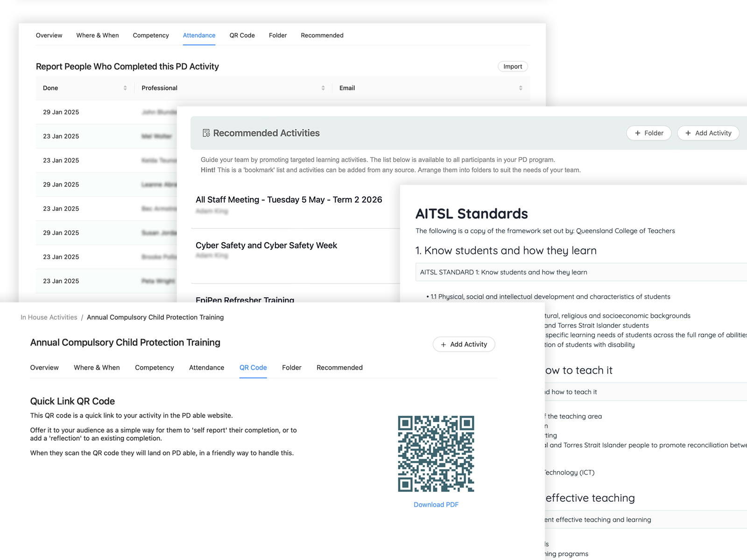Open All Staff Meeting - Tuesday 5 May activity
The height and width of the screenshot is (560, 747).
click(x=289, y=200)
